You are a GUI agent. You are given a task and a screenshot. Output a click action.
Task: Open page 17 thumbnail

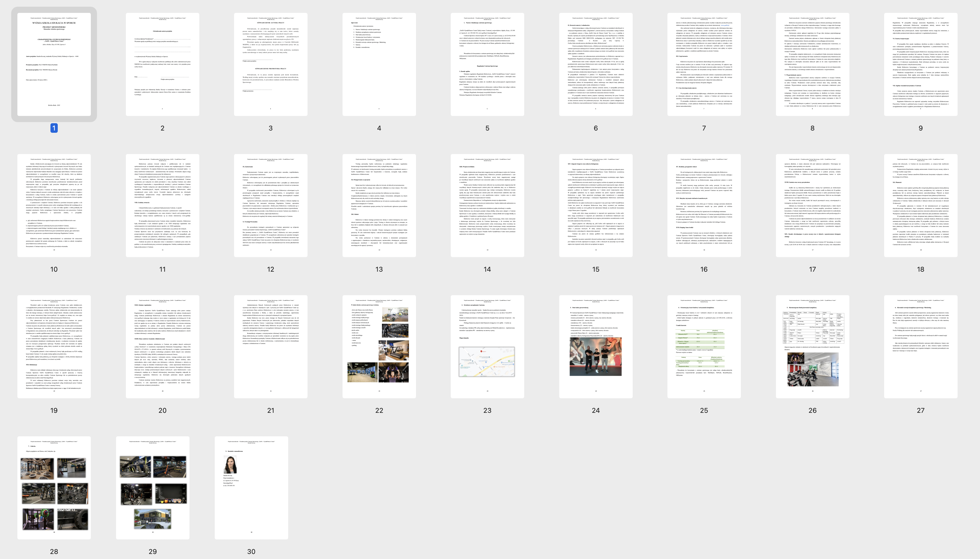coord(812,205)
